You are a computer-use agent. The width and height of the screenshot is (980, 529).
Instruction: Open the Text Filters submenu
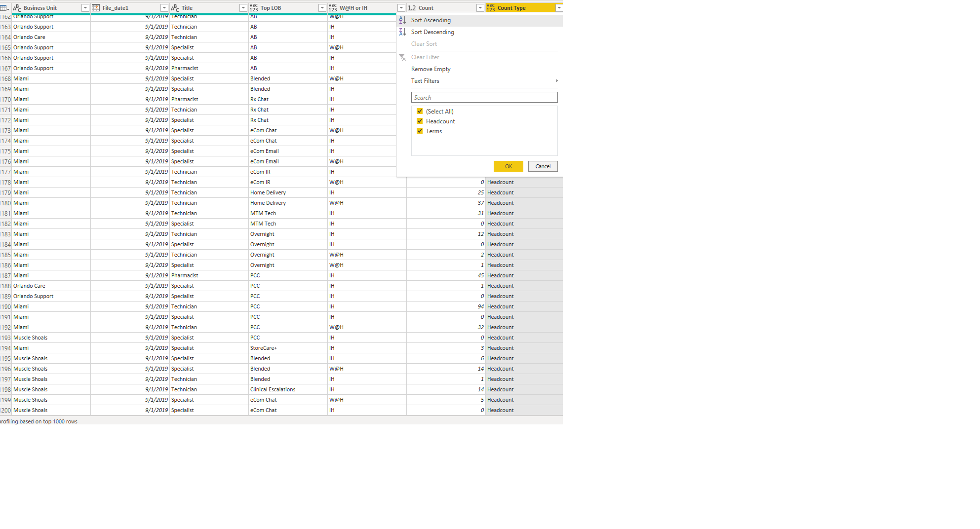[479, 81]
